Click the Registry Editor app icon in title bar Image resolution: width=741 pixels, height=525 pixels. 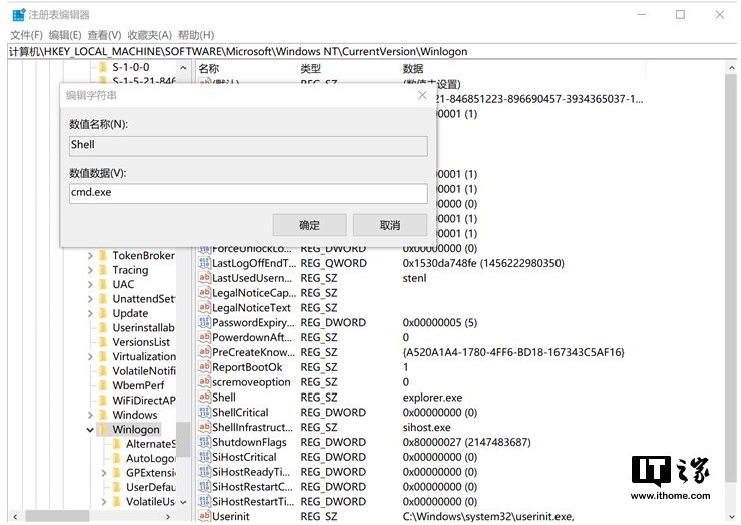click(x=18, y=15)
